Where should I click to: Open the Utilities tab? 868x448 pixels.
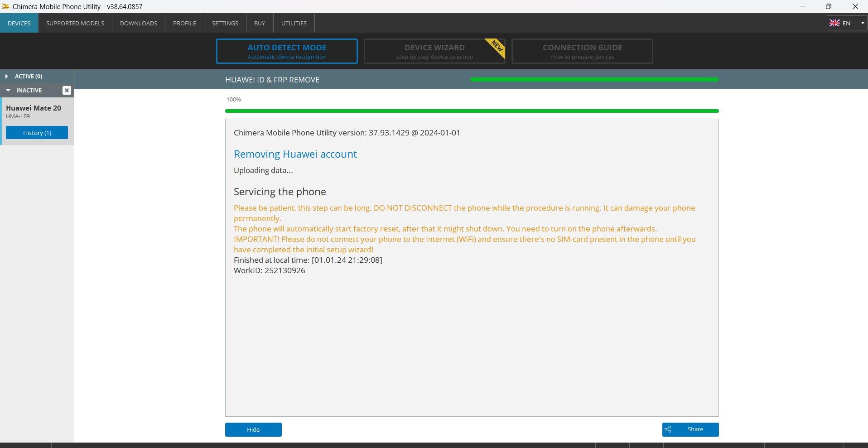pyautogui.click(x=294, y=23)
